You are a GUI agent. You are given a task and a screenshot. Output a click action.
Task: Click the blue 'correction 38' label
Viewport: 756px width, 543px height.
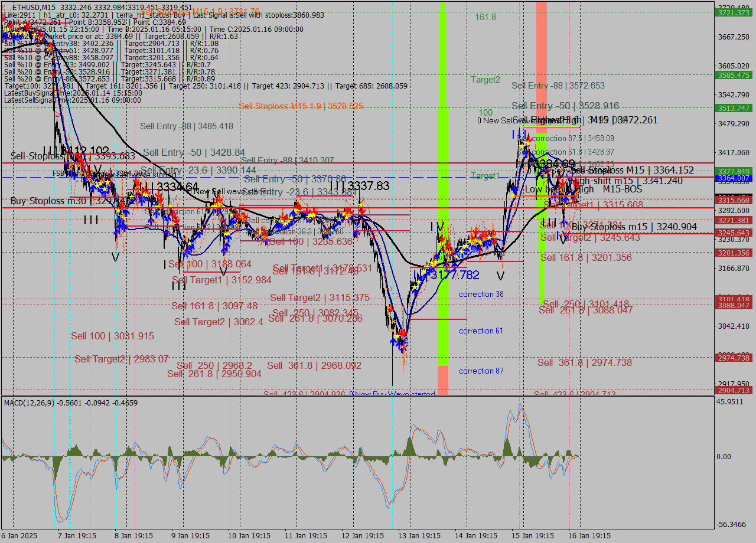[x=481, y=294]
